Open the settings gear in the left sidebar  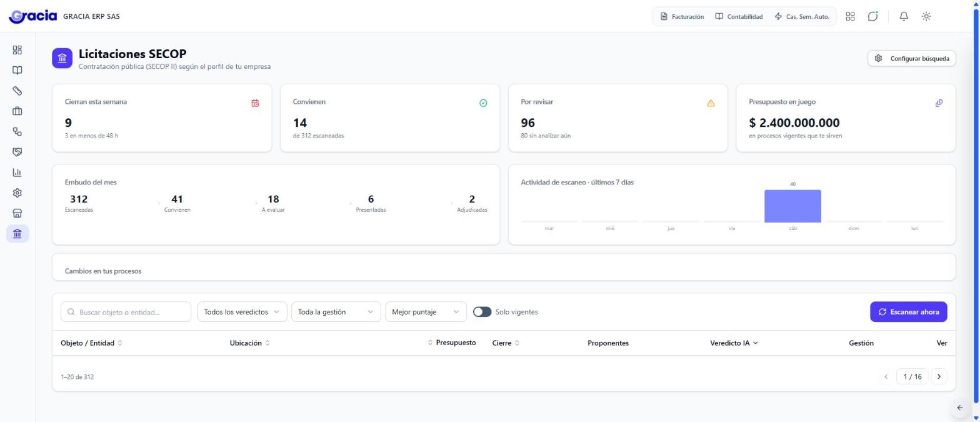[x=17, y=193]
